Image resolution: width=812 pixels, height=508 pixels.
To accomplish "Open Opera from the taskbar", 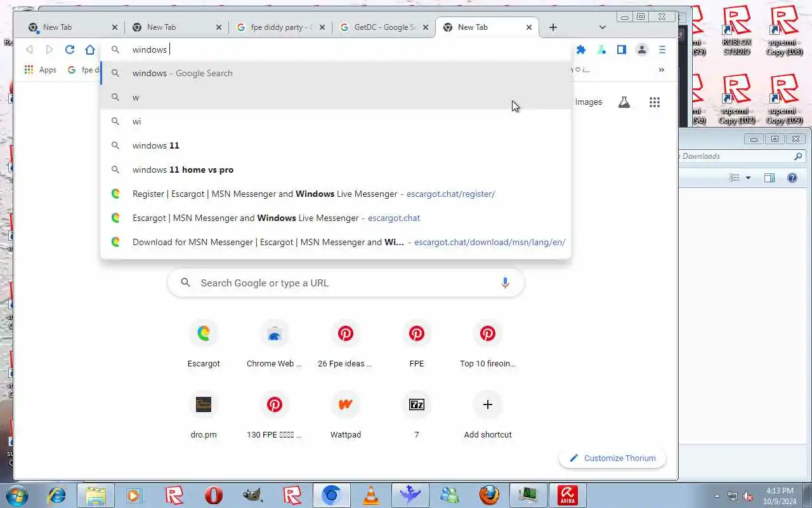I will coord(214,495).
